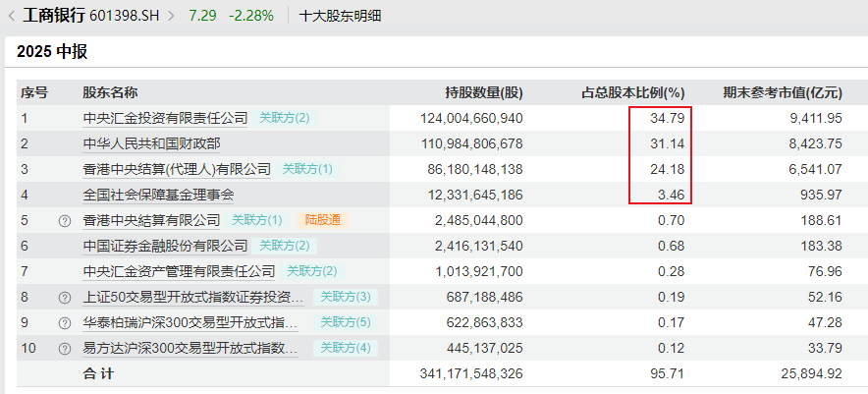This screenshot has width=868, height=394.
Task: Click 关联方(4) tag in row 10
Action: (x=346, y=348)
